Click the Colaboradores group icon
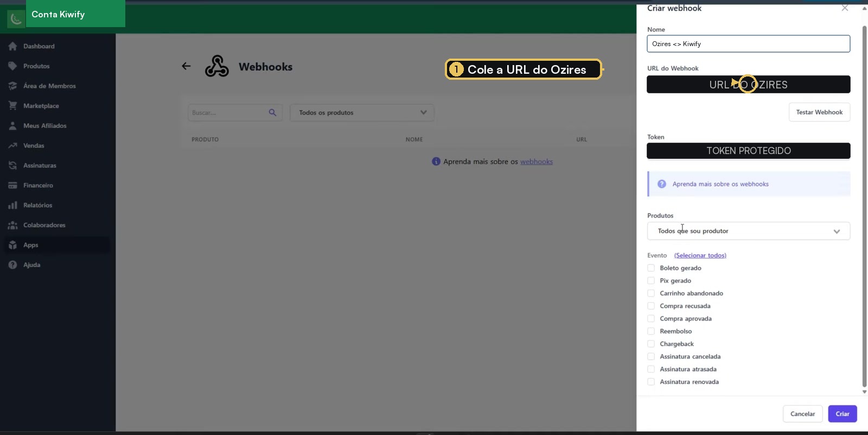The image size is (868, 435). [12, 225]
